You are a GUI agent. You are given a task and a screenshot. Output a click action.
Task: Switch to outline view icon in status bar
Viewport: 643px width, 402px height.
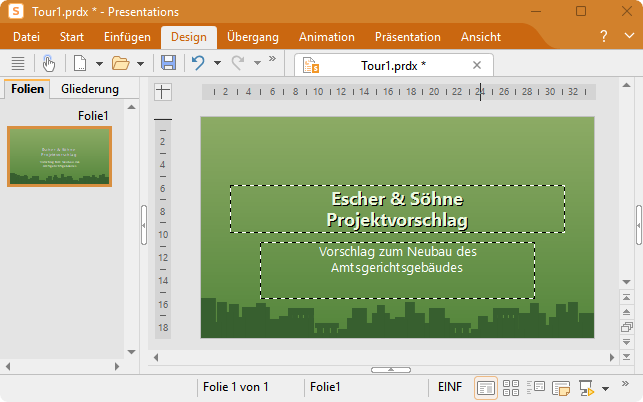[536, 387]
